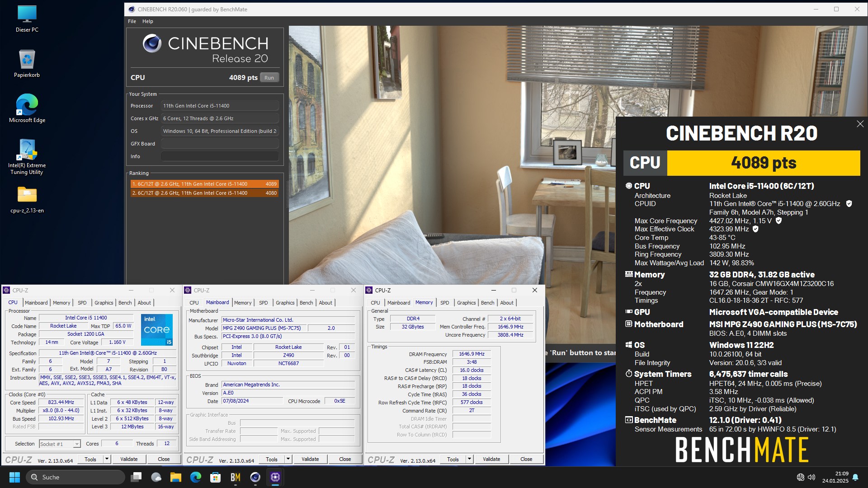This screenshot has width=868, height=488.
Task: Close the BenchMate result overlay
Action: pos(860,124)
